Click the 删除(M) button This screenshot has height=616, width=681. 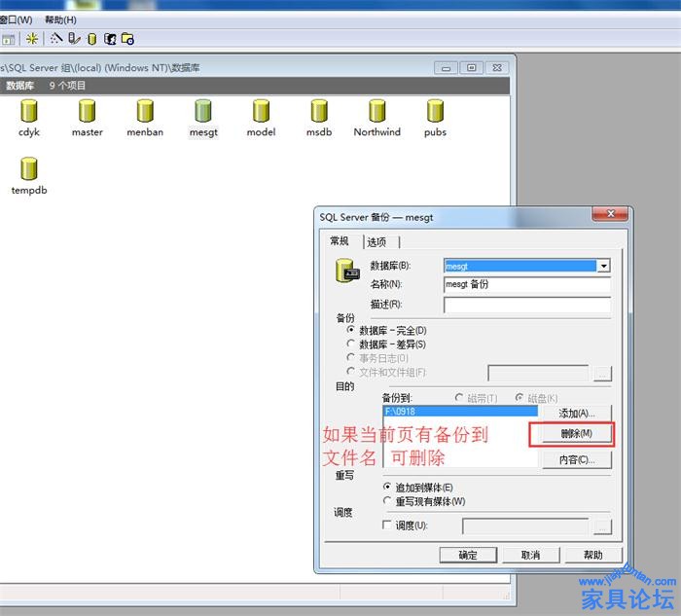coord(577,434)
